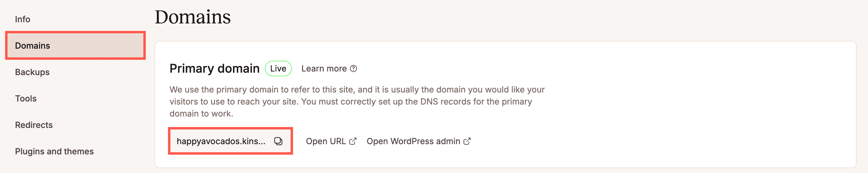
Task: Click the Primary domain heading
Action: [214, 69]
